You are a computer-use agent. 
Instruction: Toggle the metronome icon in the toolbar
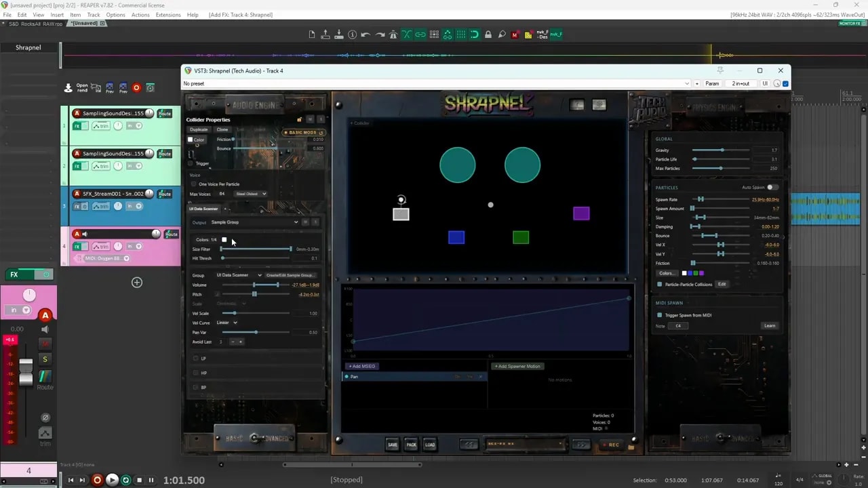(393, 35)
